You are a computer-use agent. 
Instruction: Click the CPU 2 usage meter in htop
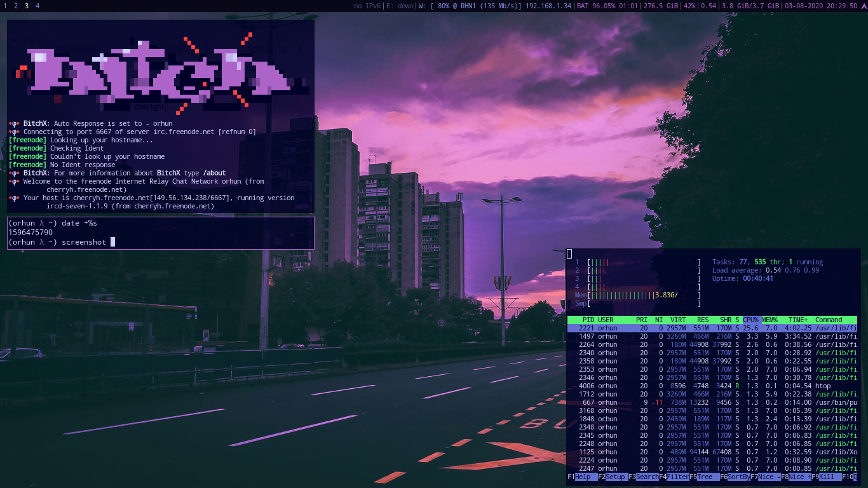pyautogui.click(x=638, y=270)
